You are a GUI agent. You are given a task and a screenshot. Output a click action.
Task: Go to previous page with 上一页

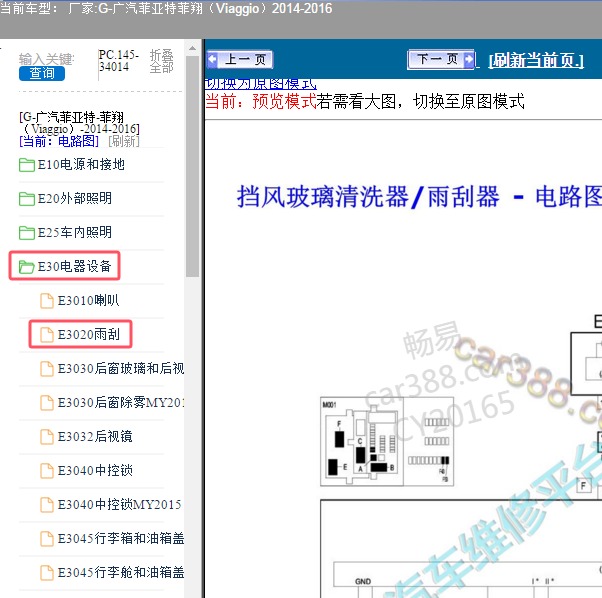click(239, 60)
